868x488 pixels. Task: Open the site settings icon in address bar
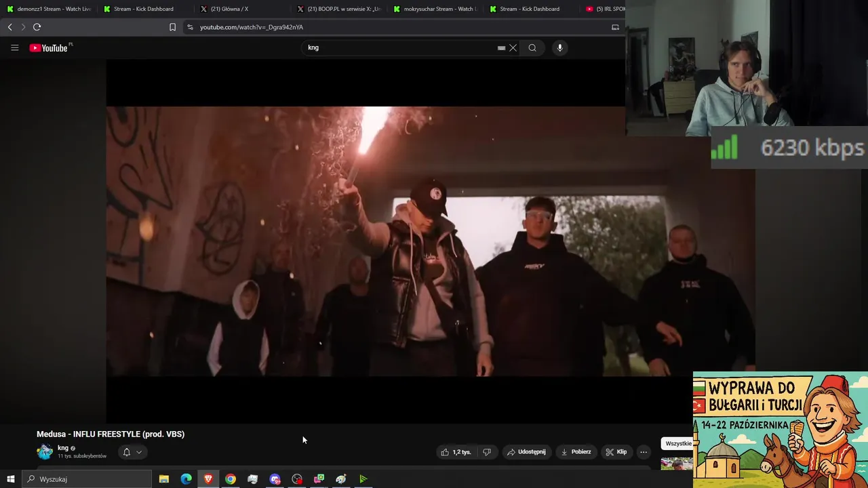tap(190, 27)
